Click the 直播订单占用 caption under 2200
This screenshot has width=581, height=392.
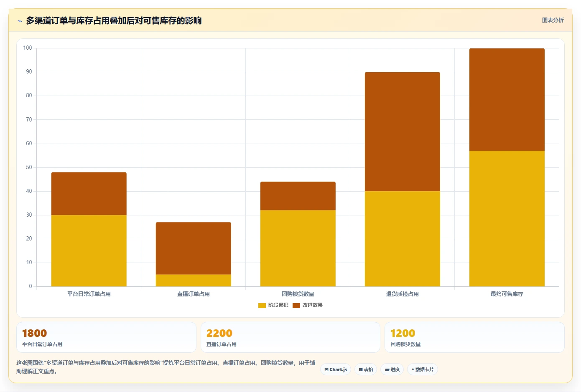(222, 344)
